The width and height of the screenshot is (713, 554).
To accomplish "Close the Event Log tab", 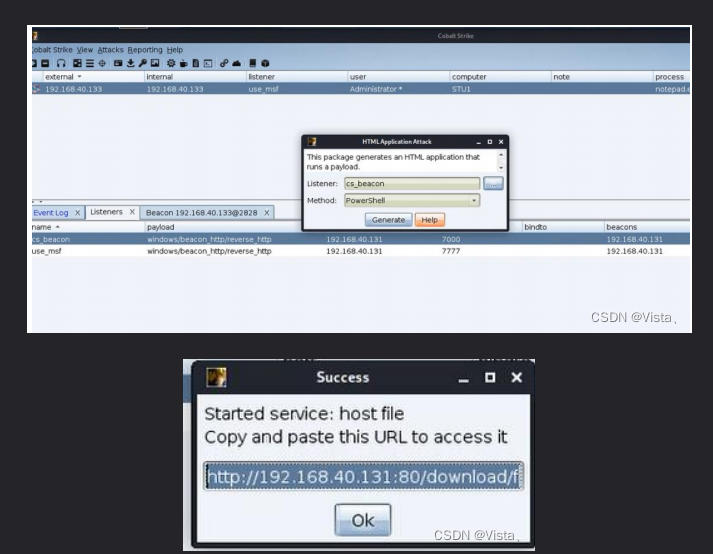I will coord(77,212).
